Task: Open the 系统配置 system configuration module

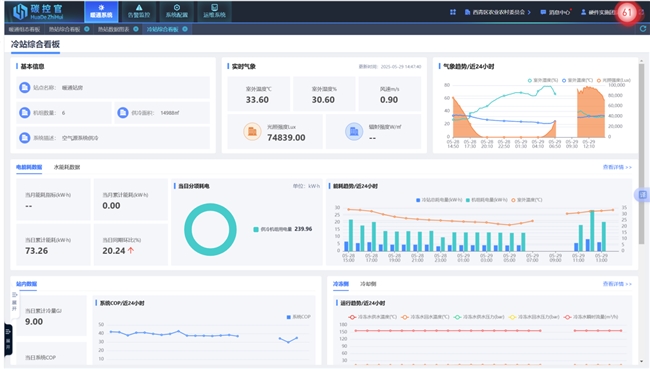Action: (x=177, y=11)
